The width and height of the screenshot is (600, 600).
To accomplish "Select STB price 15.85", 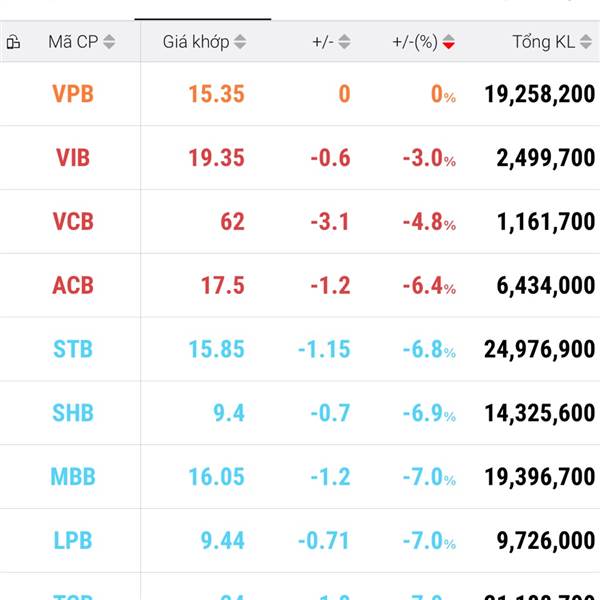I will point(217,349).
